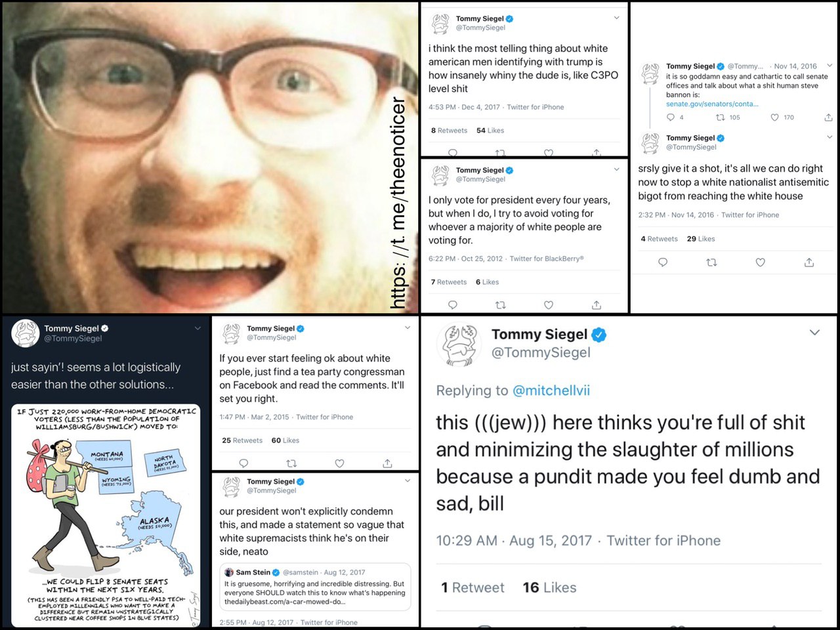Share the 'vote for president every four years' tweet
The height and width of the screenshot is (630, 840).
coord(597,304)
